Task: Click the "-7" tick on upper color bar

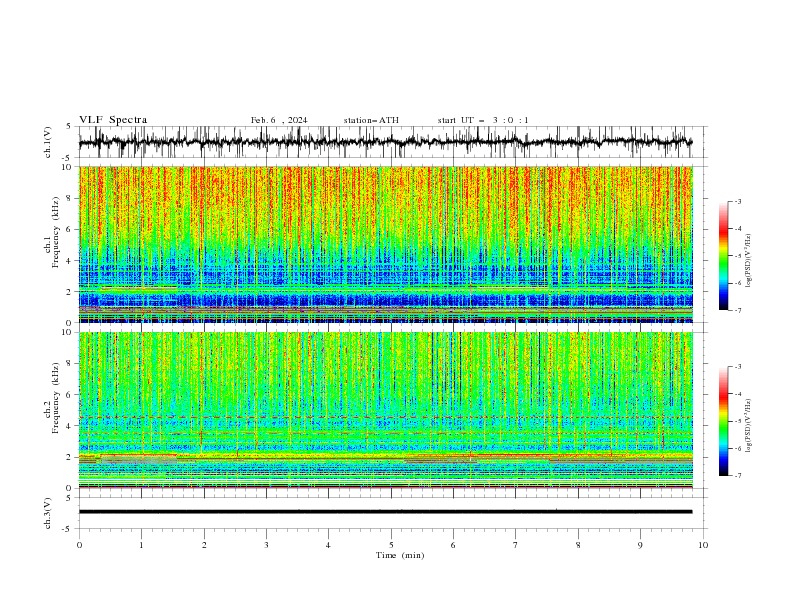Action: click(738, 310)
